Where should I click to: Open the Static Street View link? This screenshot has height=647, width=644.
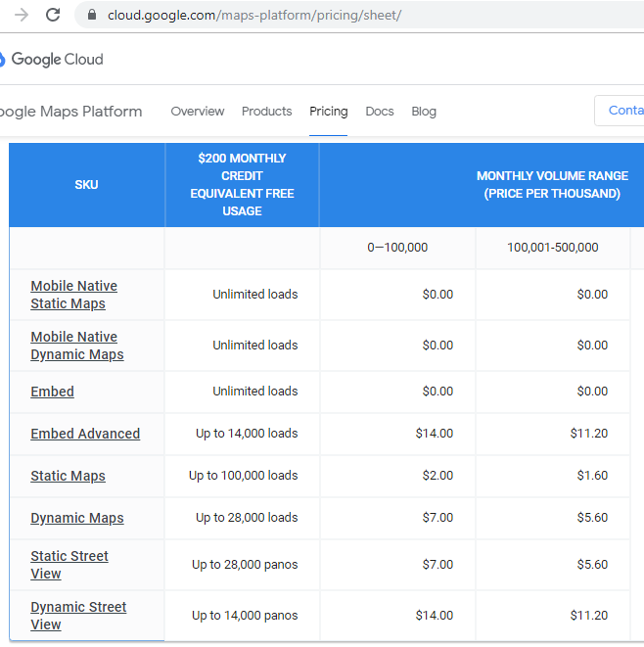coord(69,565)
